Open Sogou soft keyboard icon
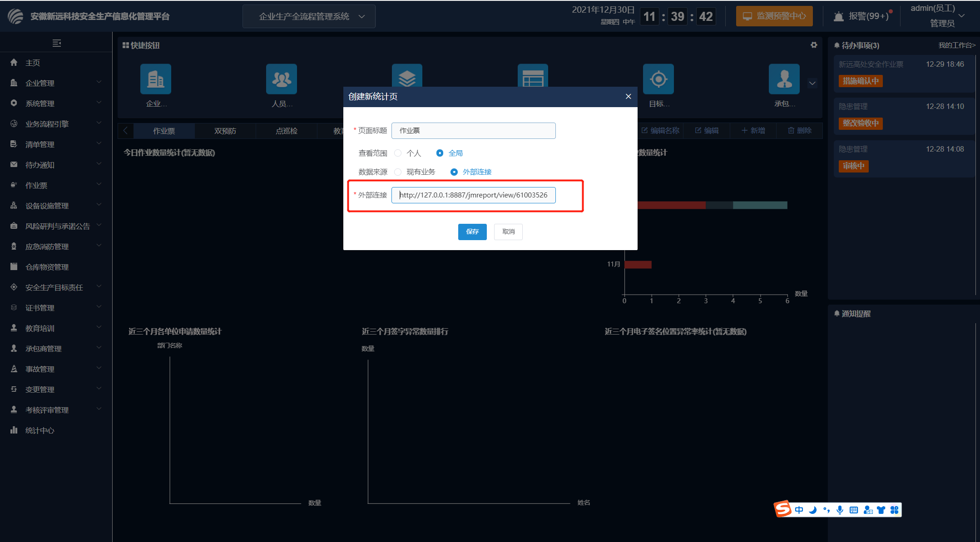The height and width of the screenshot is (542, 980). [x=853, y=510]
